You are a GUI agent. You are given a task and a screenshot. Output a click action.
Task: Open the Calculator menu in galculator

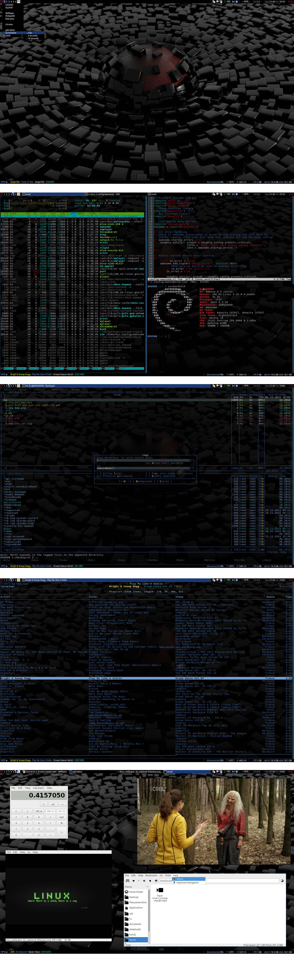tap(38, 788)
